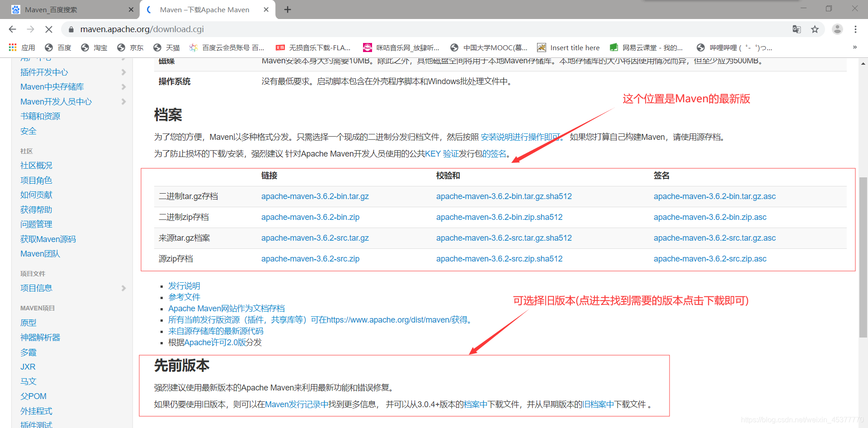Open the 网易云课堂 bookmark
This screenshot has height=428, width=868.
point(646,48)
